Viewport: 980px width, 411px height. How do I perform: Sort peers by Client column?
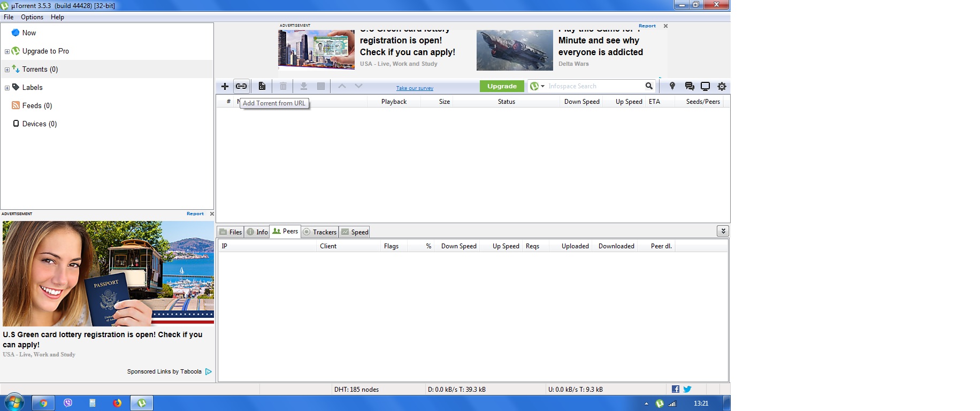click(x=348, y=246)
